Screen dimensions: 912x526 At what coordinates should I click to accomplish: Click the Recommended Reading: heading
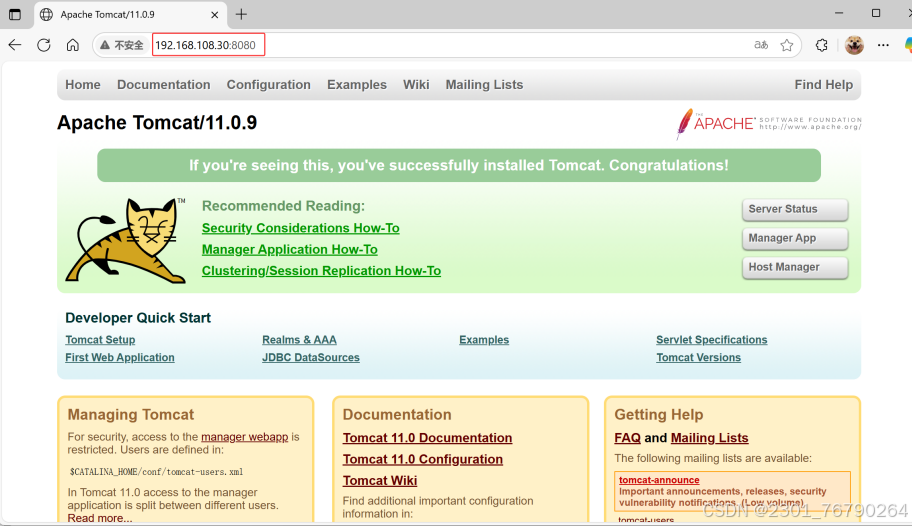pos(283,206)
